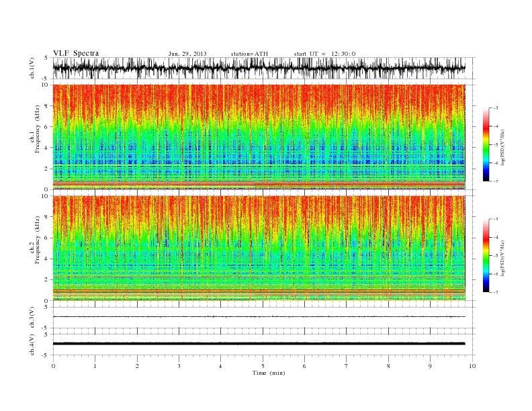Click time axis tick label "1"
532x411 pixels.
tap(95, 366)
